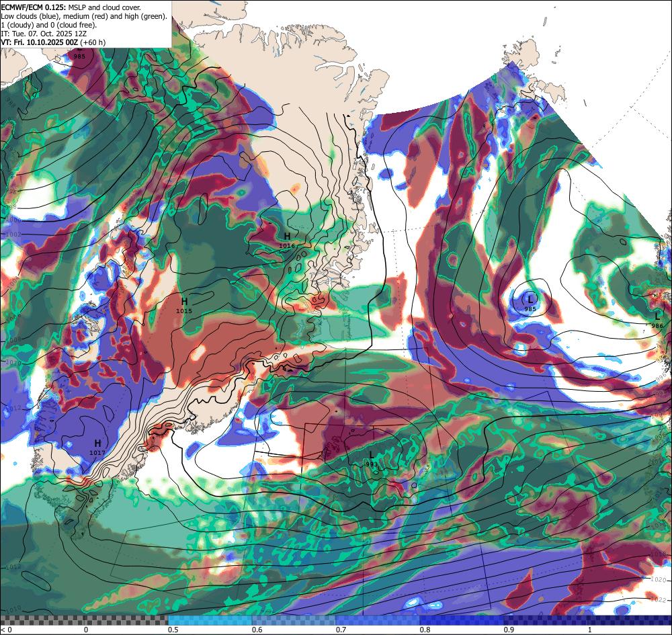Click the '1002' isobar label at left edge
The height and width of the screenshot is (635, 672).
coord(14,235)
